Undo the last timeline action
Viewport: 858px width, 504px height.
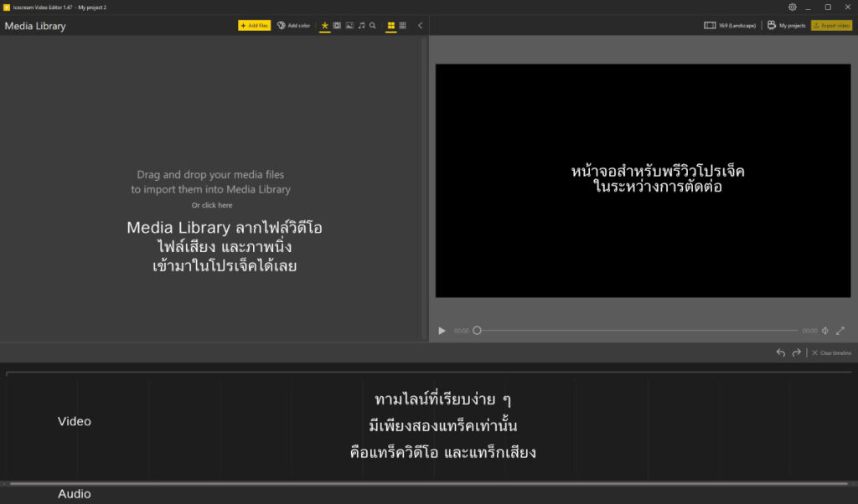780,352
